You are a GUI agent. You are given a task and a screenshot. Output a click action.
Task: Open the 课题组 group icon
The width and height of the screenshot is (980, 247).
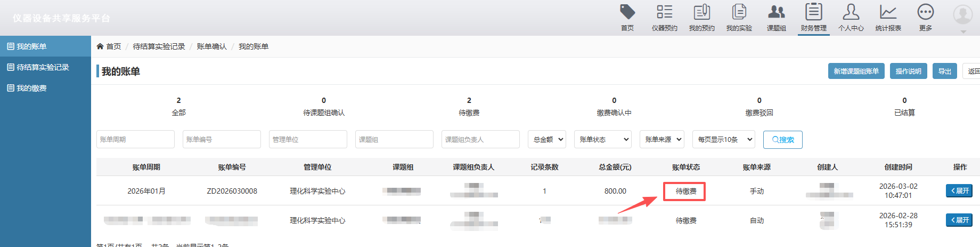coord(776,13)
